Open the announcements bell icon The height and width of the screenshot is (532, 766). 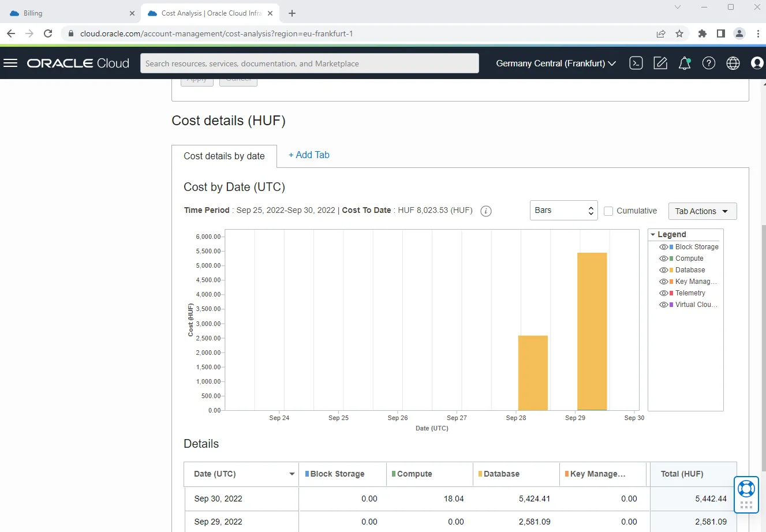point(685,63)
